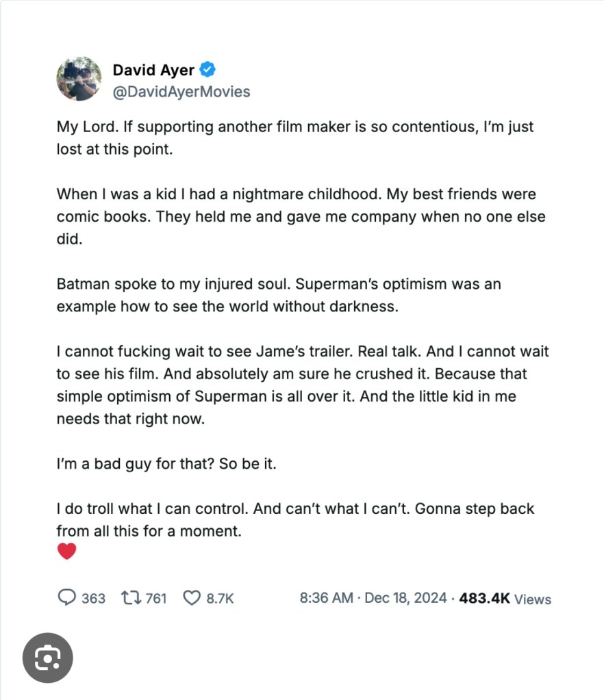Viewport: 604px width, 700px height.
Task: Click the blue verified badge
Action: pos(208,69)
